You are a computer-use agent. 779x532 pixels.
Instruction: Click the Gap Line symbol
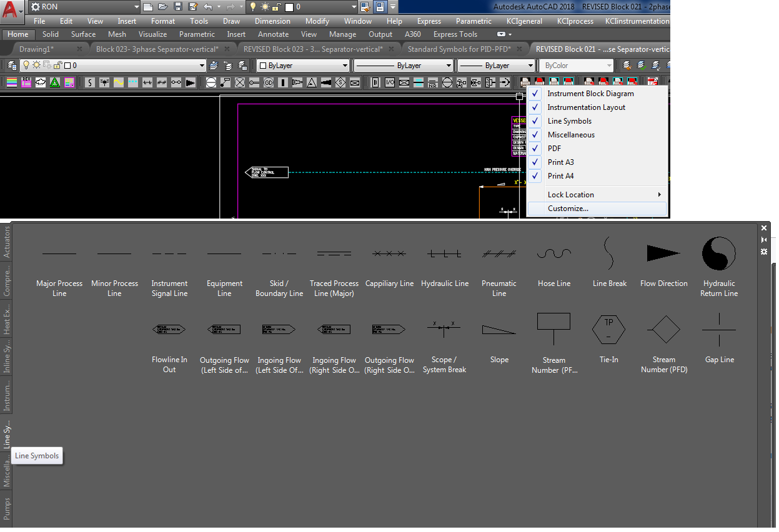point(719,329)
